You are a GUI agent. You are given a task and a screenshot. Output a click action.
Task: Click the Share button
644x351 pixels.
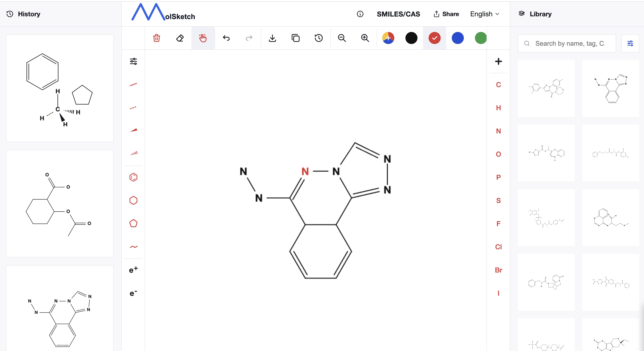(446, 14)
